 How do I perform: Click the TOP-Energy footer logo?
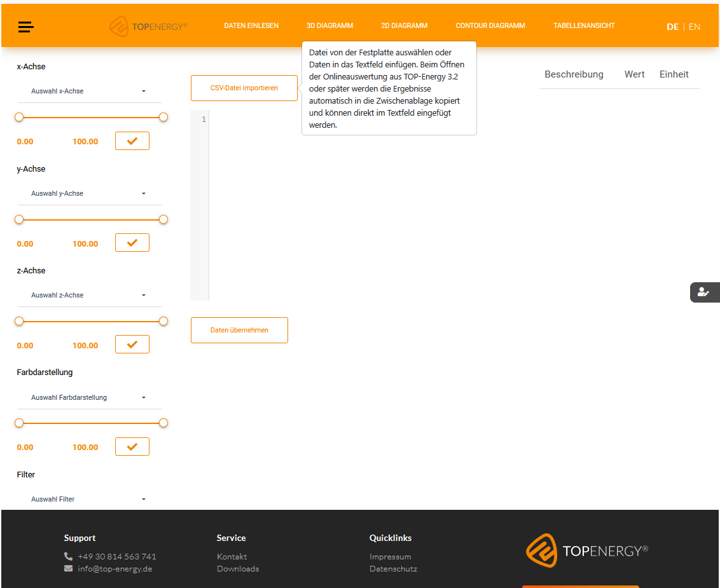point(586,550)
